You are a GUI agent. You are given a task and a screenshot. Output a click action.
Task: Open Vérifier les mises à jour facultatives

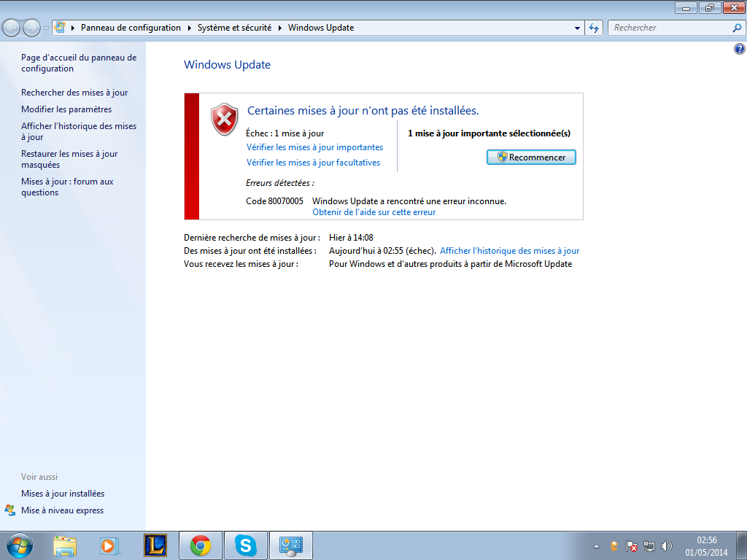(314, 163)
